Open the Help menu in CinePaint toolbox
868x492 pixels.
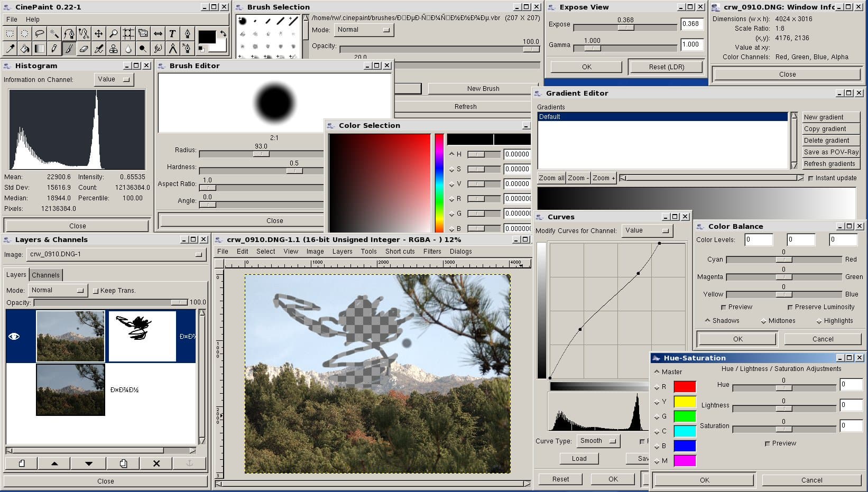point(33,19)
